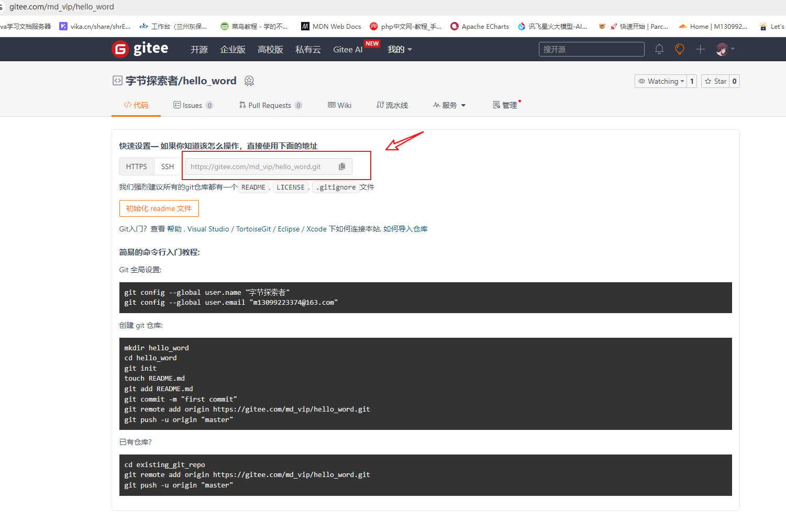Open the Wiki tab
Image resolution: width=786 pixels, height=532 pixels.
pyautogui.click(x=340, y=105)
